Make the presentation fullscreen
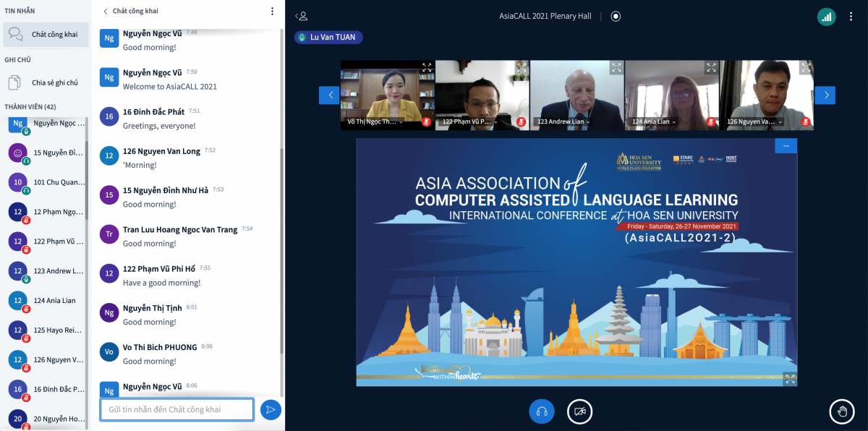868x431 pixels. [x=790, y=378]
